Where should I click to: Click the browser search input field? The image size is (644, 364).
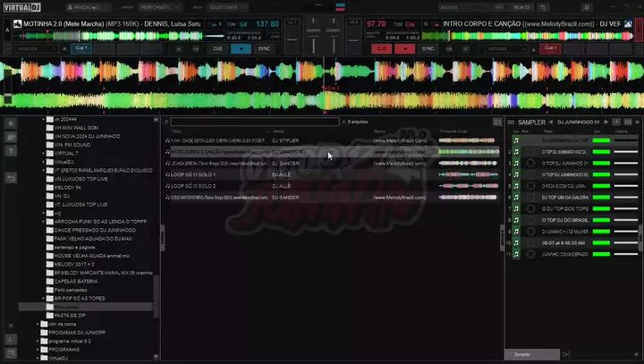[255, 122]
